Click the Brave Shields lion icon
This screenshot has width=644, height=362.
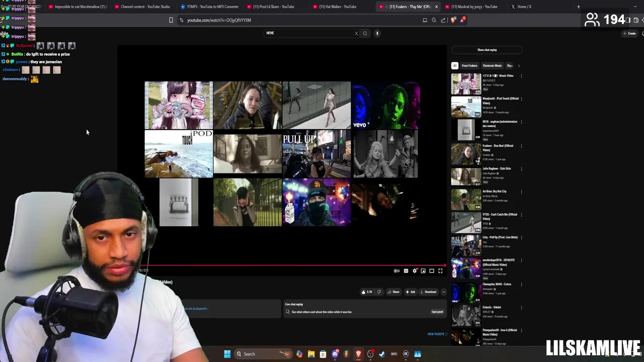[453, 20]
